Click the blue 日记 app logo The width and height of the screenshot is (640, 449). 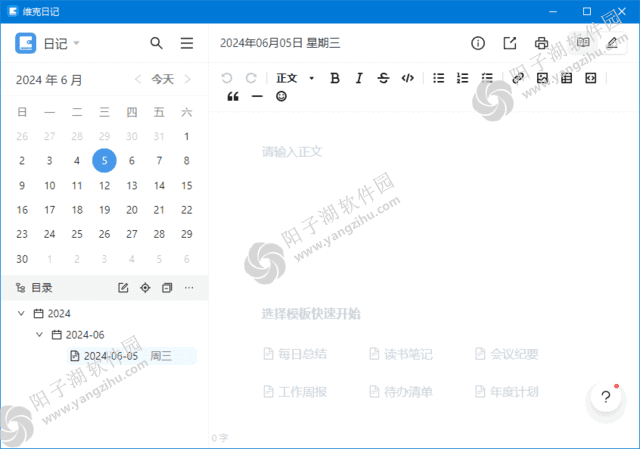[26, 43]
